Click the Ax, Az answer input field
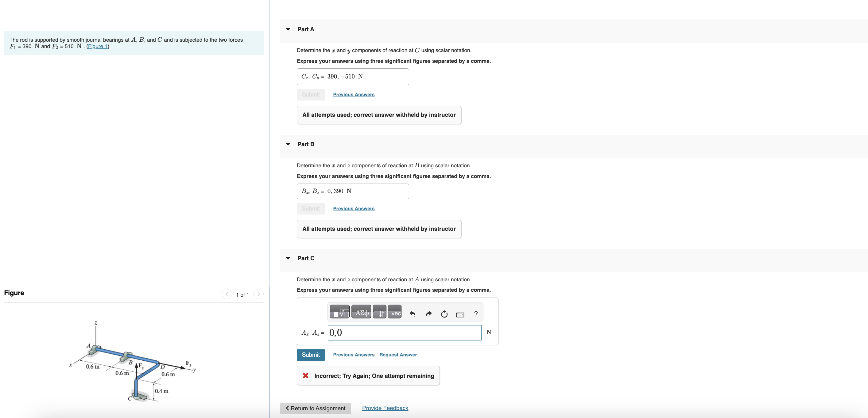The width and height of the screenshot is (868, 418). pos(404,332)
